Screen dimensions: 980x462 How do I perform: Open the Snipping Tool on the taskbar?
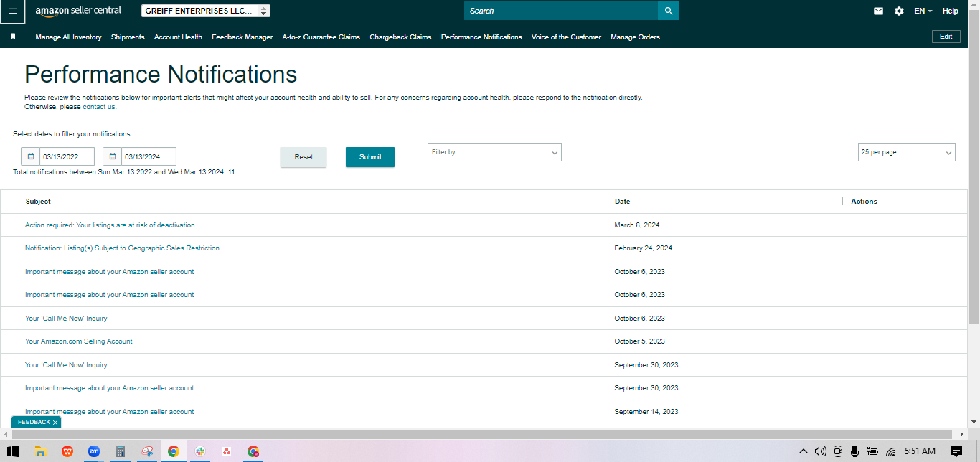[x=146, y=451]
